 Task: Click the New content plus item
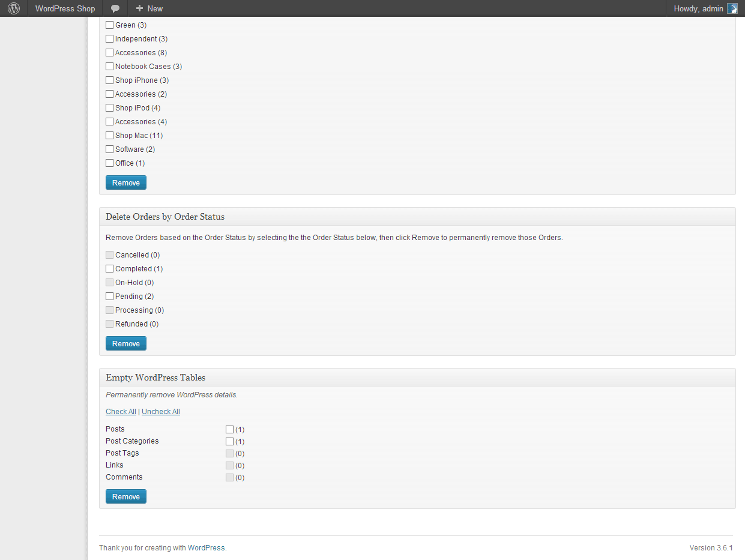(x=149, y=8)
